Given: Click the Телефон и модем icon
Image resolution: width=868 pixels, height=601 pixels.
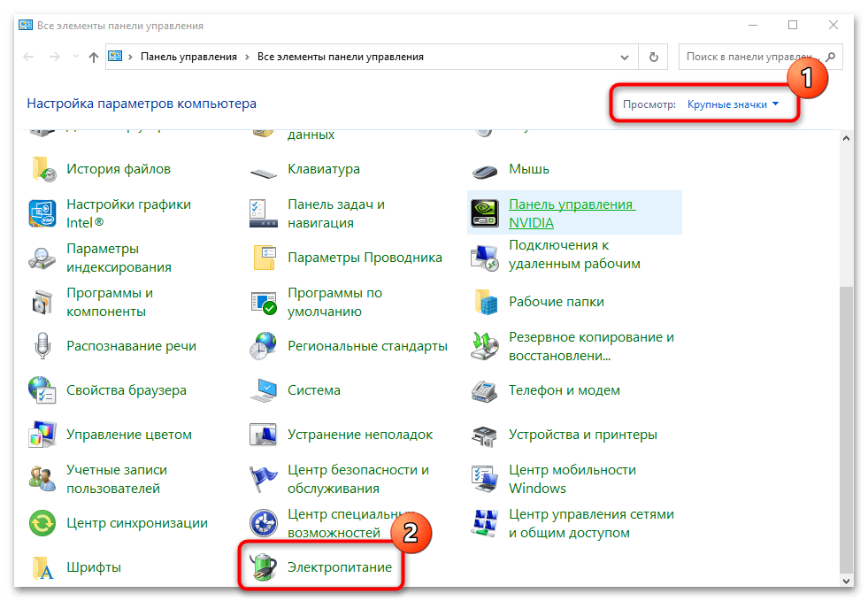Looking at the screenshot, I should [x=485, y=391].
